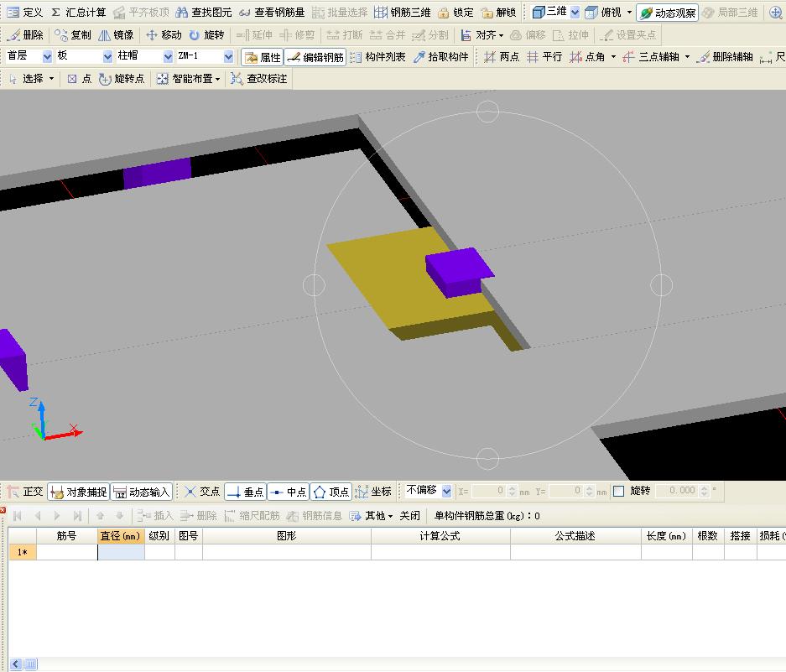The height and width of the screenshot is (672, 786).
Task: Click 删除辅轴 delete auxiliary axis
Action: pyautogui.click(x=725, y=57)
